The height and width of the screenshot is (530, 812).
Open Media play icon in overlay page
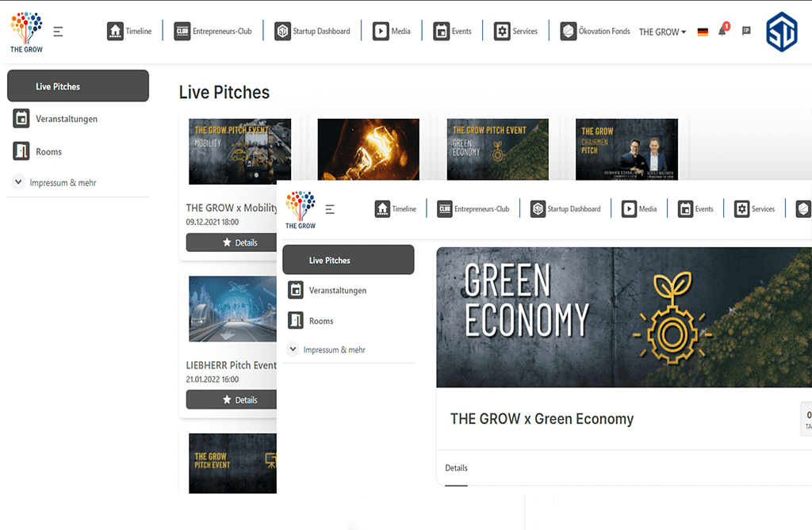629,208
